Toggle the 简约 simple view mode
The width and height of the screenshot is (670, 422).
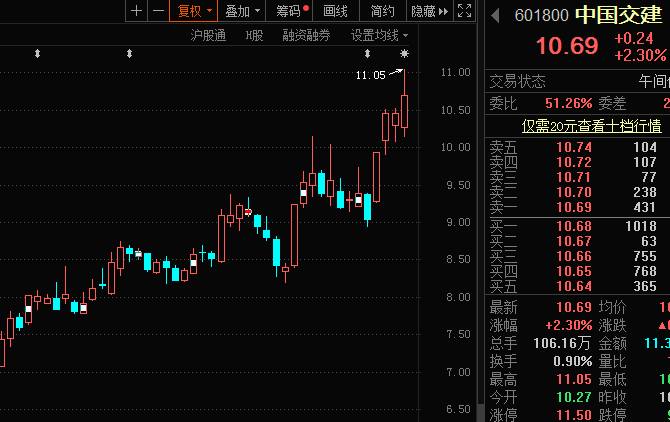tap(382, 11)
